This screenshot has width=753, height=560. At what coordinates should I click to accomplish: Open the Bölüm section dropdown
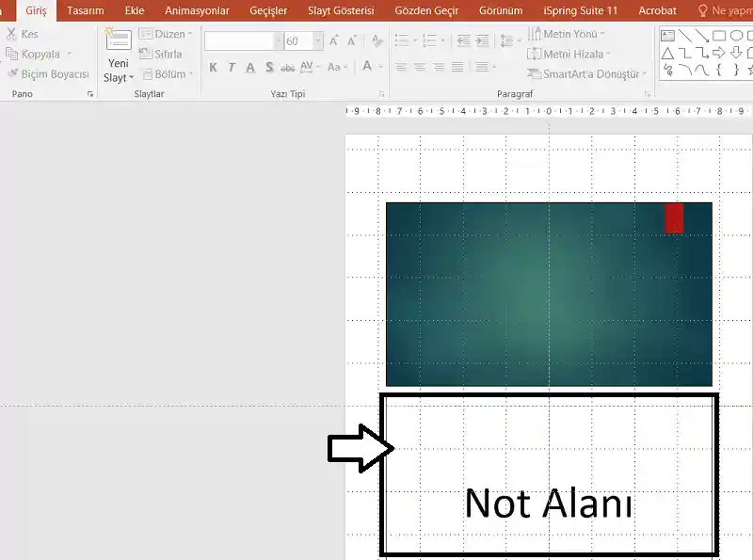[168, 74]
